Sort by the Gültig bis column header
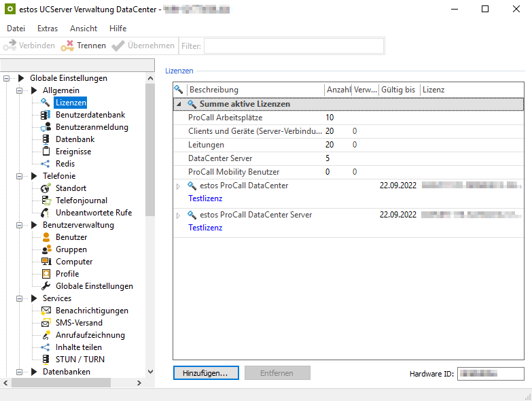Viewport: 532px width, 401px height. click(398, 90)
